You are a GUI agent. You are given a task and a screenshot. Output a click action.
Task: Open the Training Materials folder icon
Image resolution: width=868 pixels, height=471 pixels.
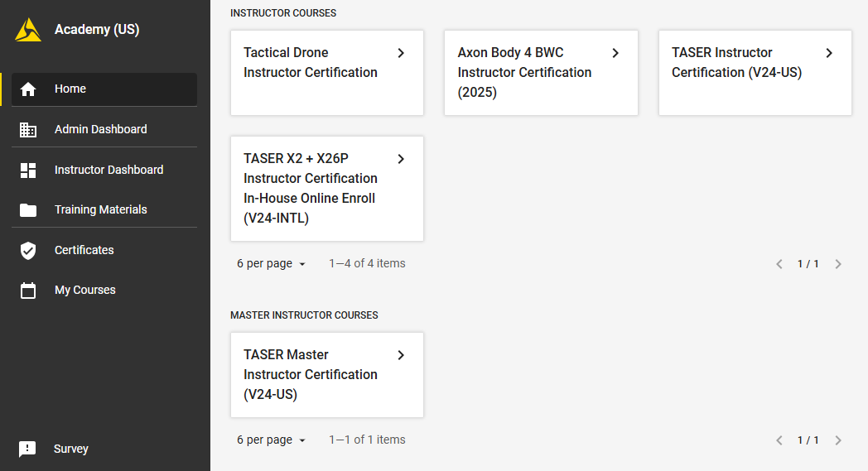point(28,210)
